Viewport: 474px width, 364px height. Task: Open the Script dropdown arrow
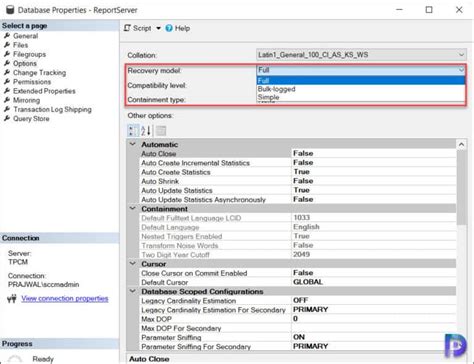pyautogui.click(x=158, y=28)
